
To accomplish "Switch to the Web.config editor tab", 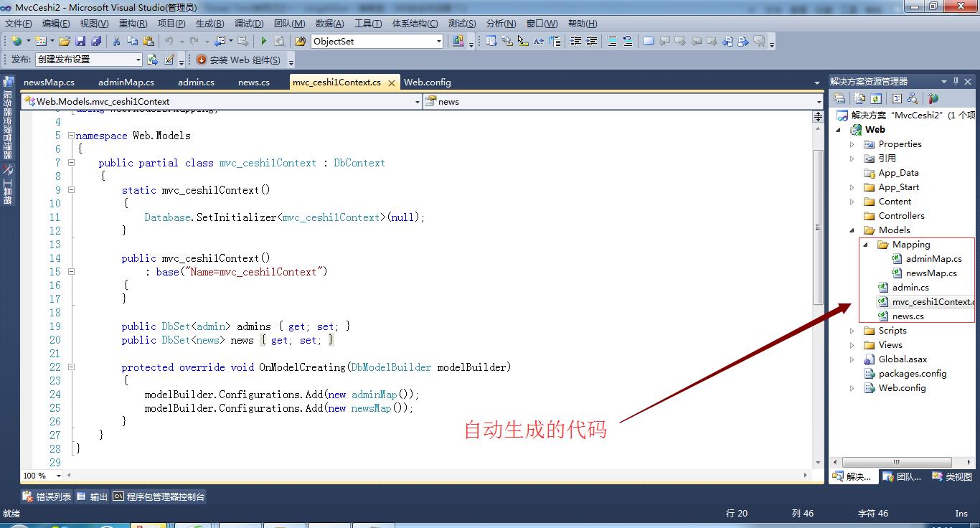I will click(427, 82).
